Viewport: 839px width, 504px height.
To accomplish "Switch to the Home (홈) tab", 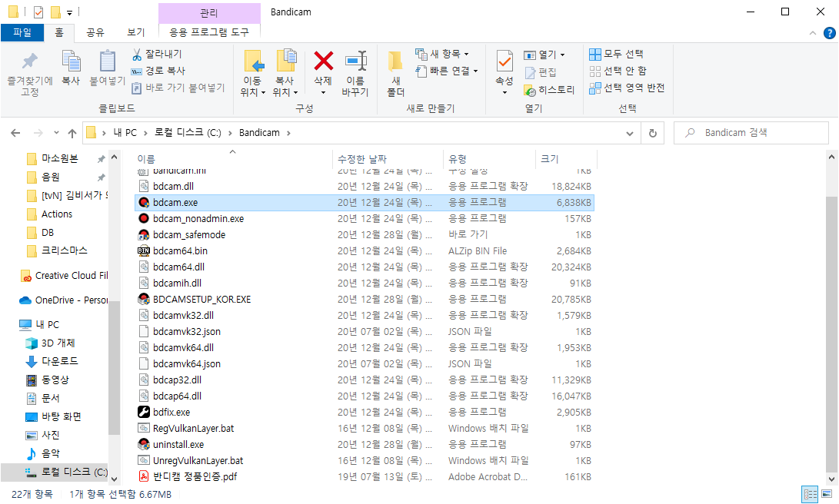I will click(x=59, y=32).
